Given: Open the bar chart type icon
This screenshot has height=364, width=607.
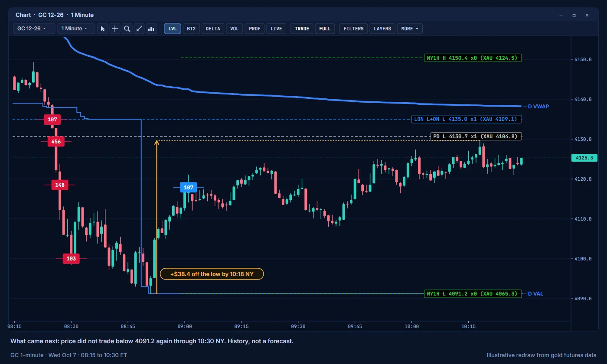Looking at the screenshot, I should [x=151, y=29].
